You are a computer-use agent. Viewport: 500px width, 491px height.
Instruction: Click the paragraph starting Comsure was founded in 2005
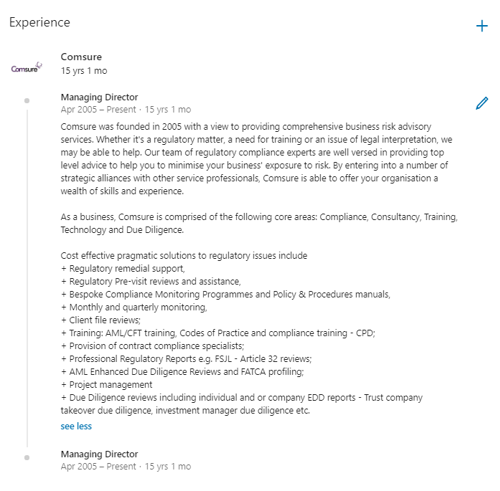click(x=256, y=159)
